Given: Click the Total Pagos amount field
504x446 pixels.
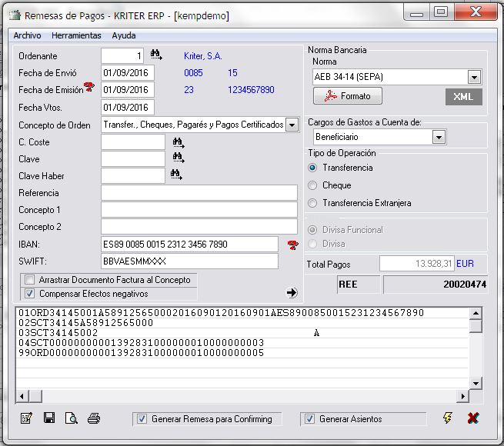Looking at the screenshot, I should (417, 264).
